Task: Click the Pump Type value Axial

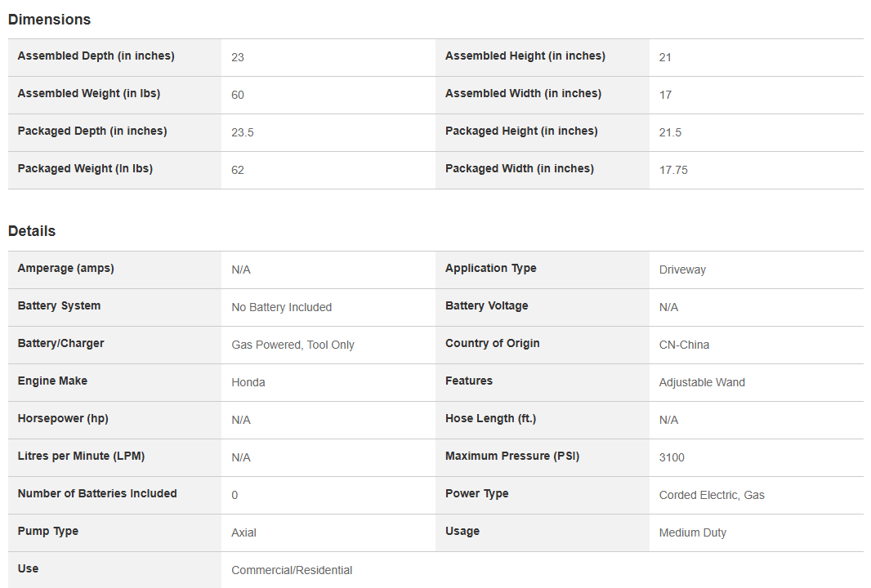Action: coord(243,532)
